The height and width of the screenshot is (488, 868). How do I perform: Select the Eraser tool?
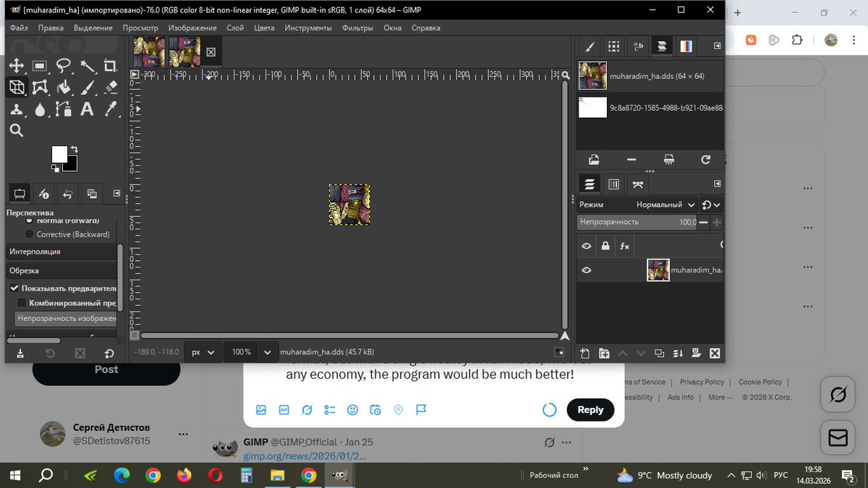click(x=111, y=87)
